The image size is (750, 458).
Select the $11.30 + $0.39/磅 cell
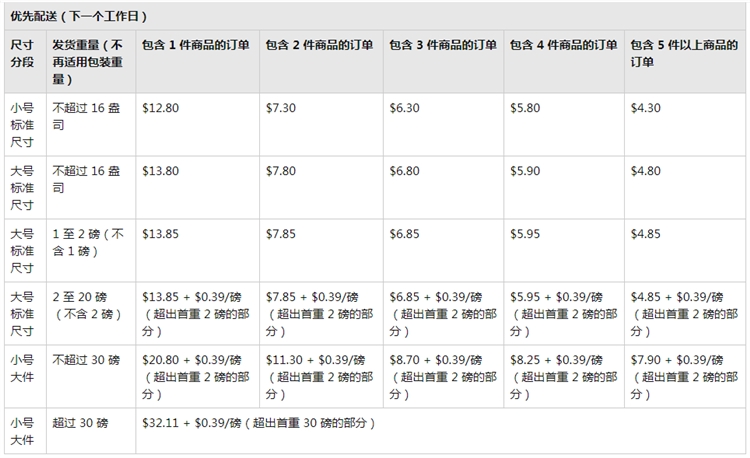[x=315, y=360]
